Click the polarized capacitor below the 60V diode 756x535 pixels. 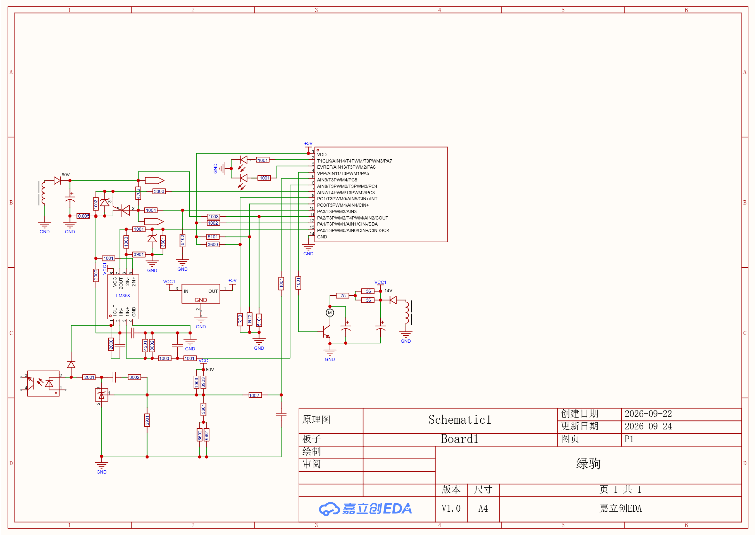point(70,199)
